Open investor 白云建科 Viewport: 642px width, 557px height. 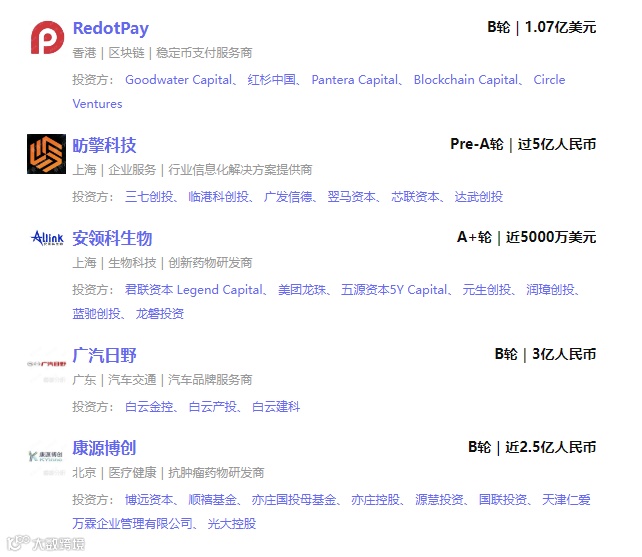276,407
